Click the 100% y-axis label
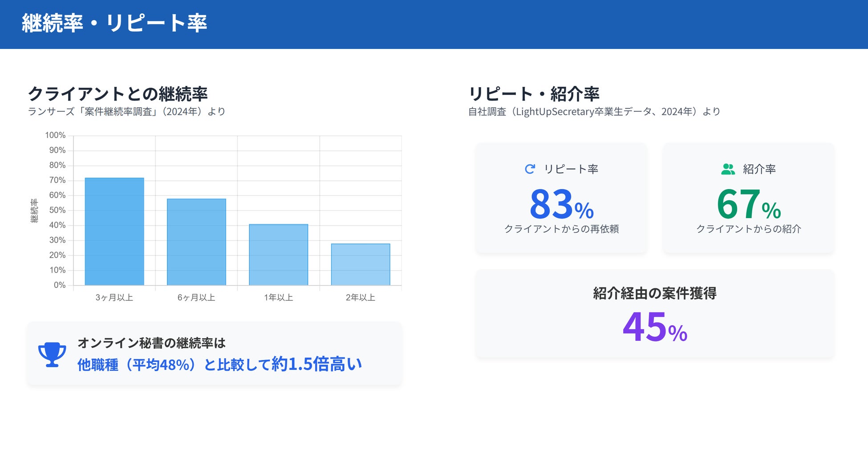The height and width of the screenshot is (465, 868). click(55, 135)
